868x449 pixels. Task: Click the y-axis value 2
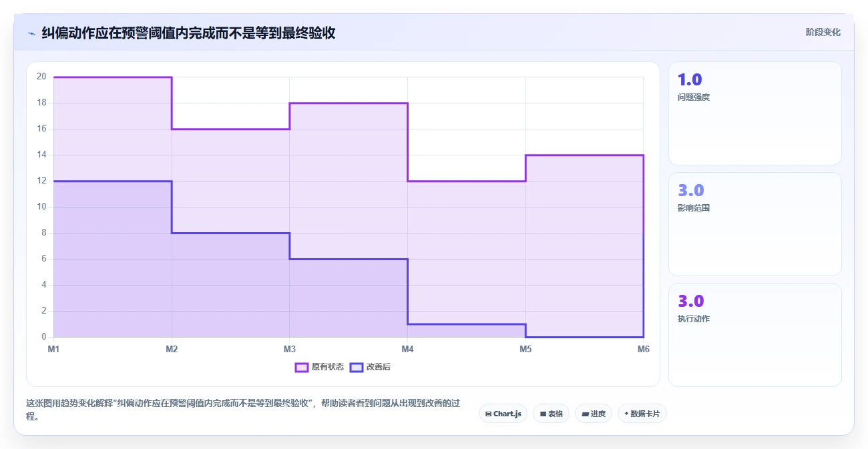coord(43,311)
